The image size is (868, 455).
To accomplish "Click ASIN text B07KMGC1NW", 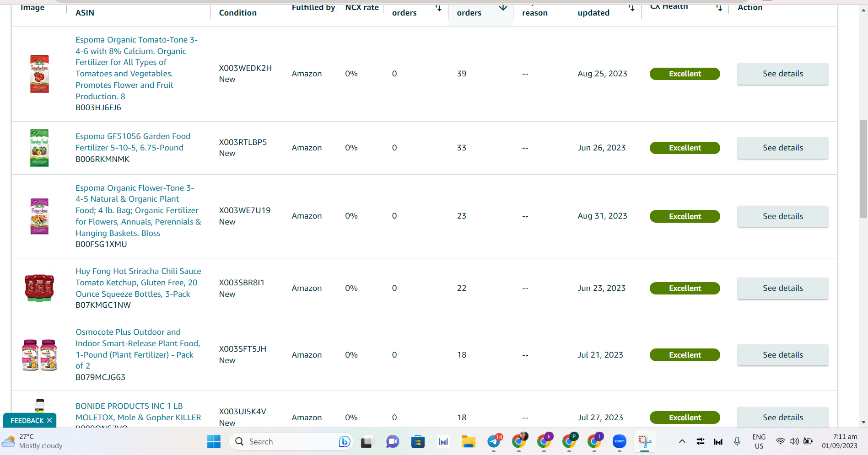I will (x=103, y=305).
